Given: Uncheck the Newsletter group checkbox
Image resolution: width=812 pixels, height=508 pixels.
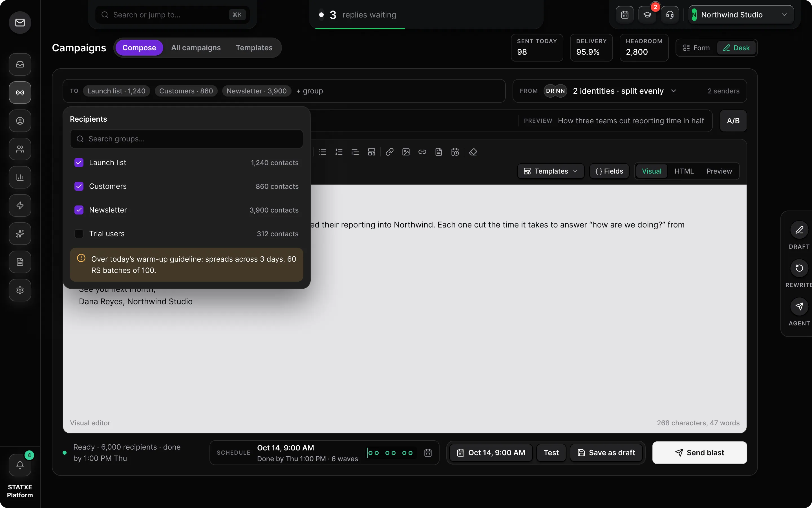Looking at the screenshot, I should pyautogui.click(x=79, y=210).
